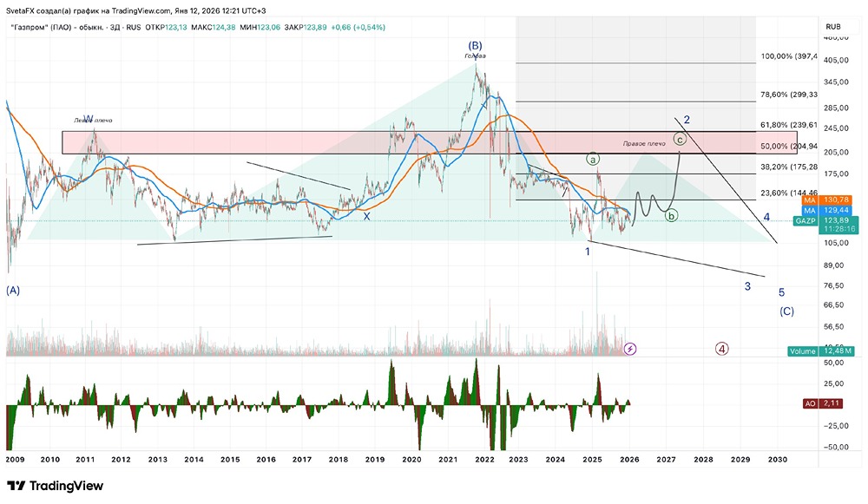This screenshot has width=868, height=504.
Task: Click the Volume 12,48M label
Action: point(821,351)
